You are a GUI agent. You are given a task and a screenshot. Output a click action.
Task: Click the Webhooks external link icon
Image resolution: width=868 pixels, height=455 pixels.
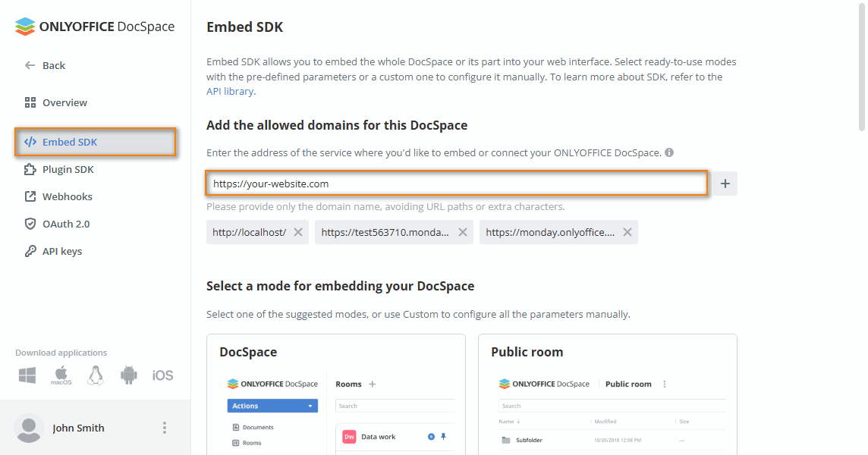(30, 196)
